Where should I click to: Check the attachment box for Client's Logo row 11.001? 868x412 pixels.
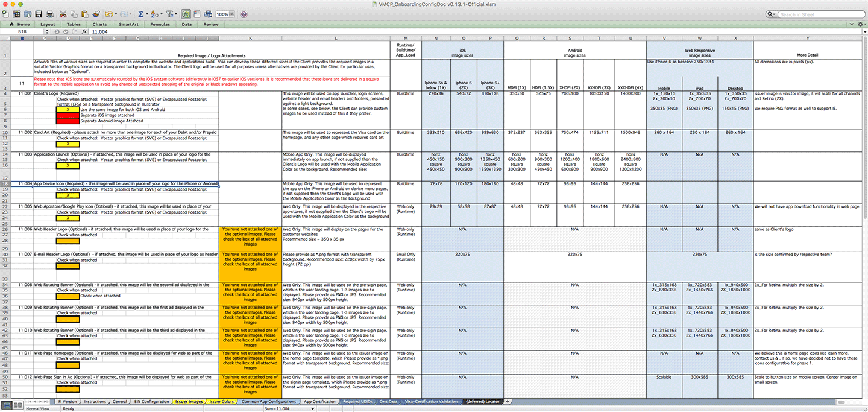point(68,109)
